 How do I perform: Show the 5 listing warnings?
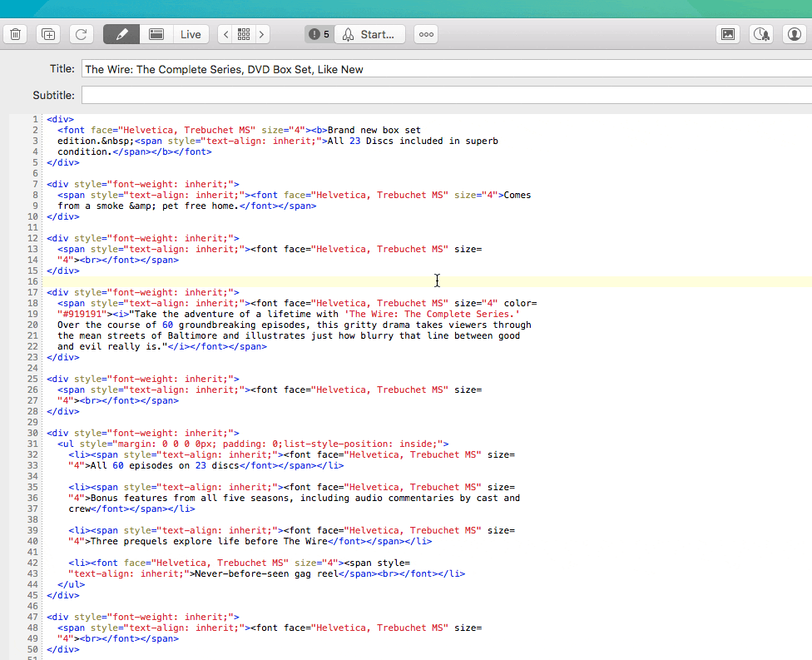point(319,34)
